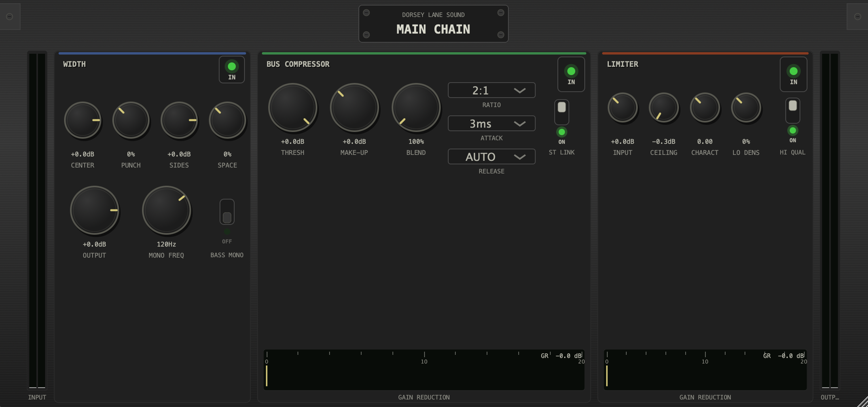Click the bottom-right window resize grip
Viewport: 868px width, 407px height.
[862, 401]
